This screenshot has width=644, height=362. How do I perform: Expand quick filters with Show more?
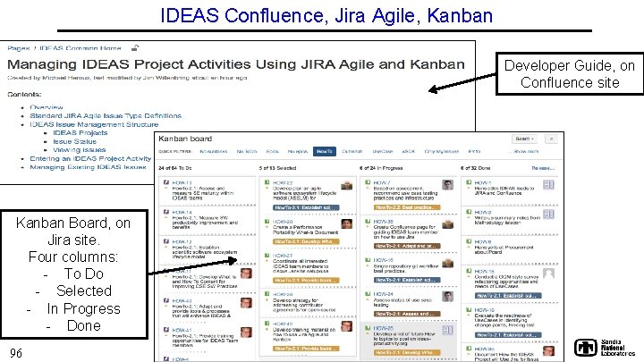526,151
